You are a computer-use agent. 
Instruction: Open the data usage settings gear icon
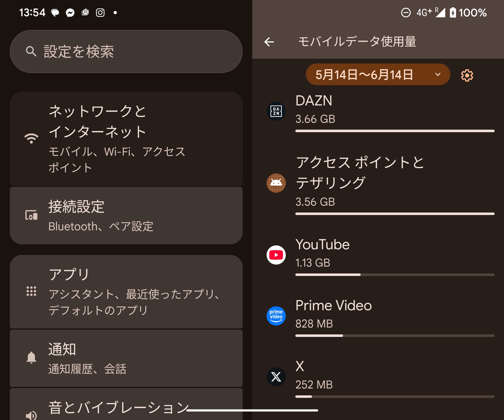(466, 75)
